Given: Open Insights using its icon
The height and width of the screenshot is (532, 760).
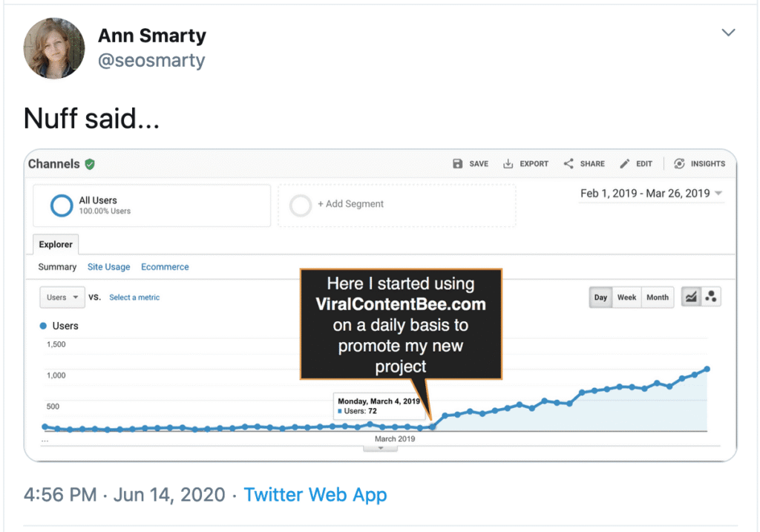Looking at the screenshot, I should coord(679,164).
